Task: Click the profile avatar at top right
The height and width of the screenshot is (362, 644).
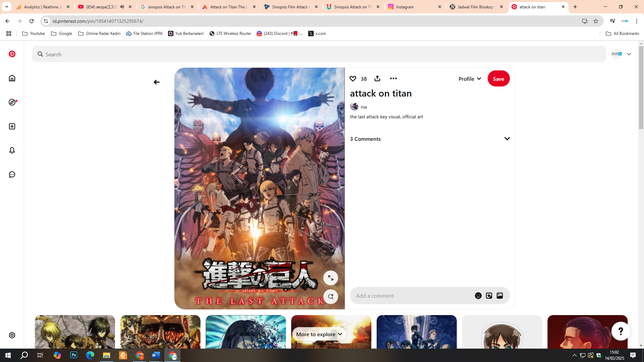Action: point(617,54)
